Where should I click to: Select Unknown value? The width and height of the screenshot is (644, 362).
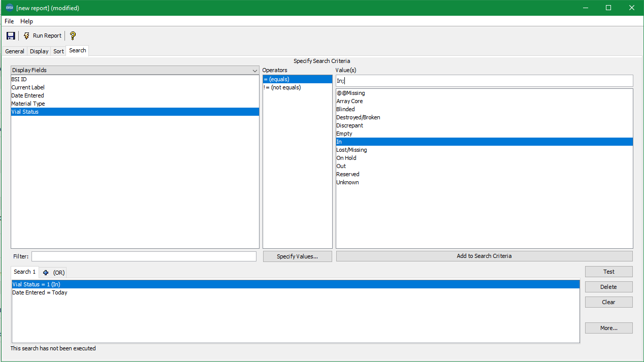(484, 182)
